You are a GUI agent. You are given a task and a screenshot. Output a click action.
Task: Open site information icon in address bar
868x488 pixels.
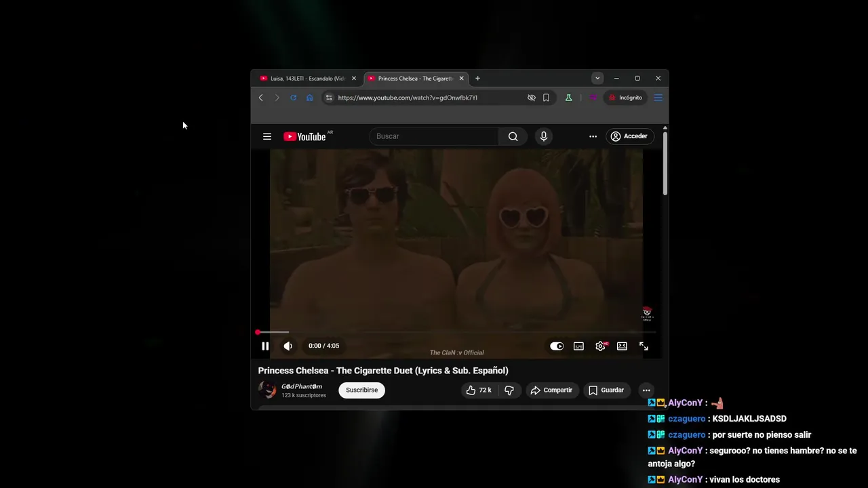coord(329,98)
